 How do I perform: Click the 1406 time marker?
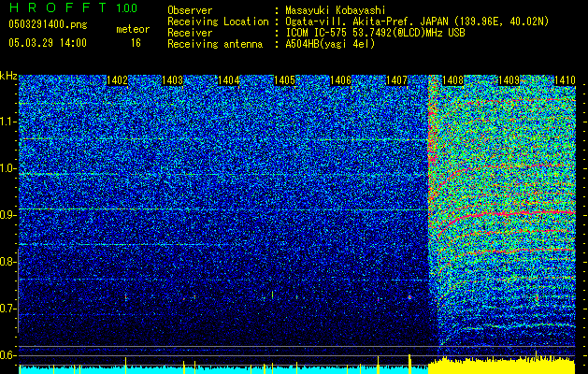coord(340,80)
